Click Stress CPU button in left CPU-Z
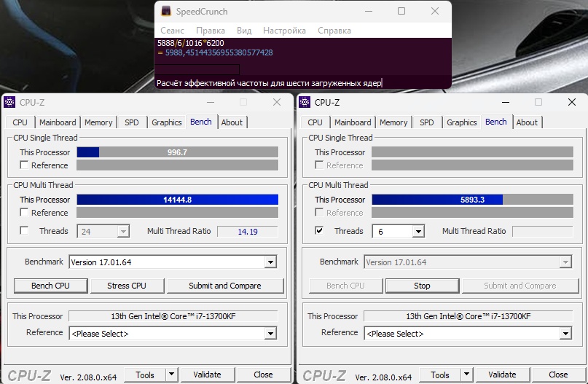 coord(127,286)
